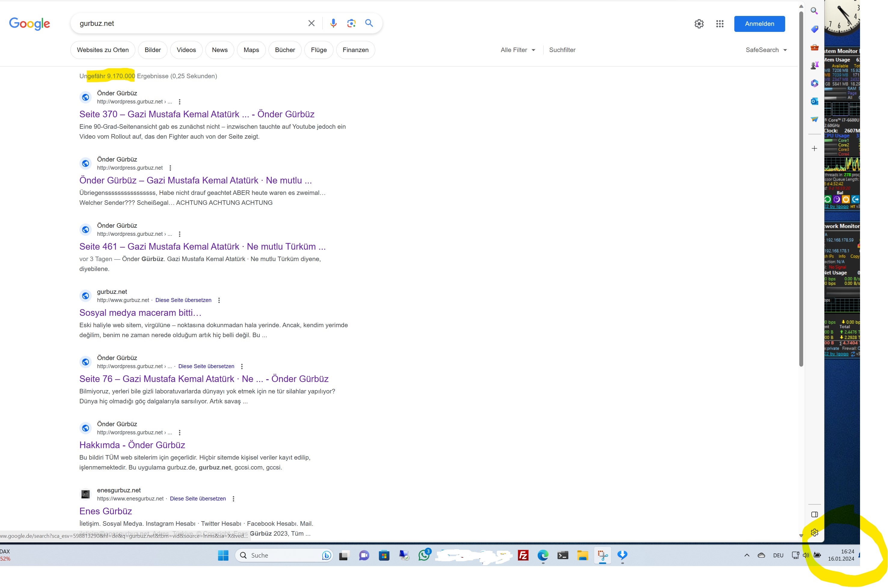Open the volume control in tray
The width and height of the screenshot is (888, 588).
pyautogui.click(x=806, y=555)
